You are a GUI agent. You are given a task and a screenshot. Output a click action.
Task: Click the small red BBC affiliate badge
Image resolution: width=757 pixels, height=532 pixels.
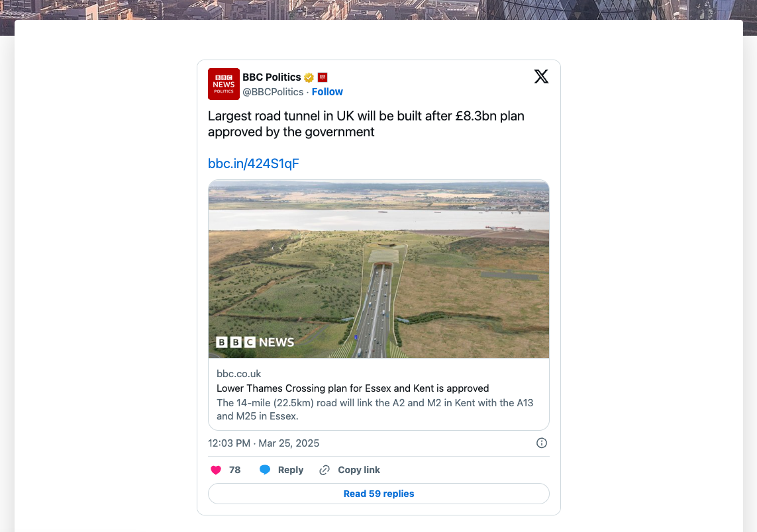pyautogui.click(x=323, y=77)
